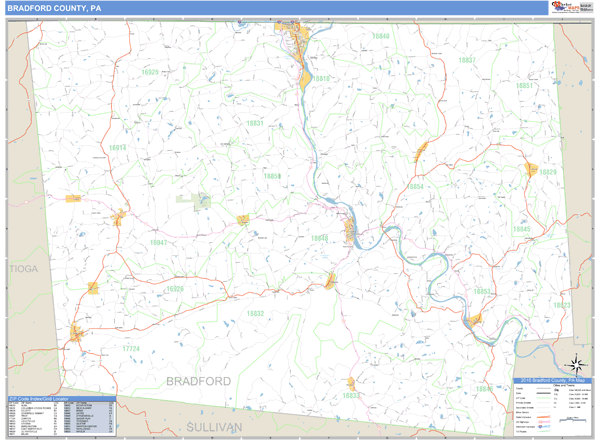The height and width of the screenshot is (440, 600).
Task: Select ZIP code label 16925
Action: pos(150,72)
